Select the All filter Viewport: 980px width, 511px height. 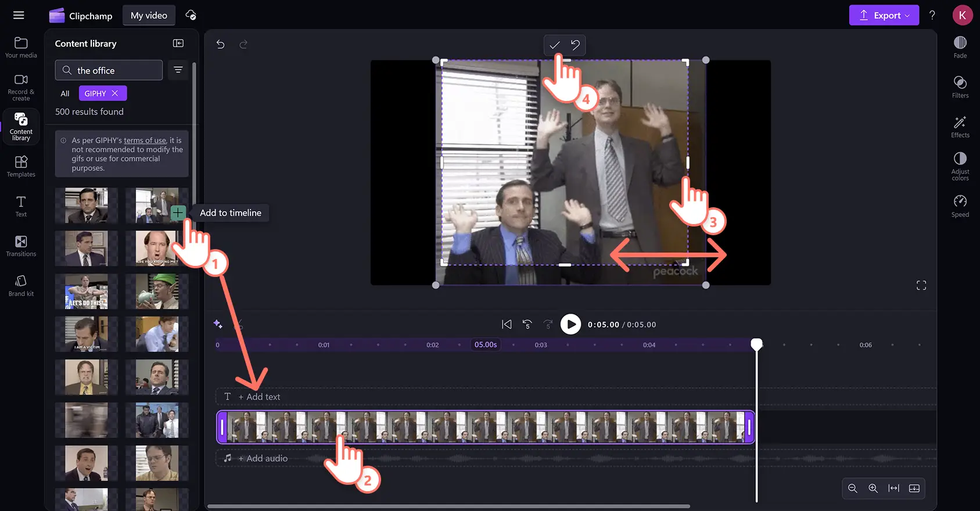tap(65, 93)
